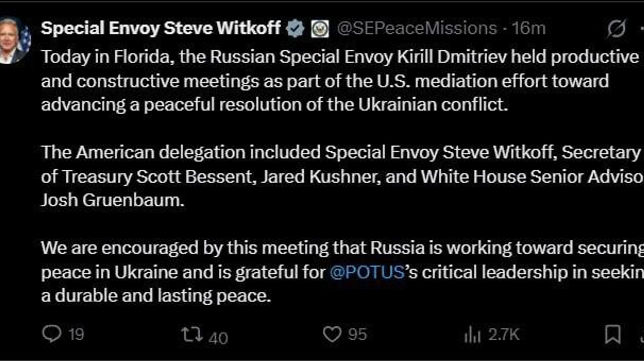Screen dimensions: 644x361
Task: Open the post via the 16m timestamp
Action: [x=529, y=28]
